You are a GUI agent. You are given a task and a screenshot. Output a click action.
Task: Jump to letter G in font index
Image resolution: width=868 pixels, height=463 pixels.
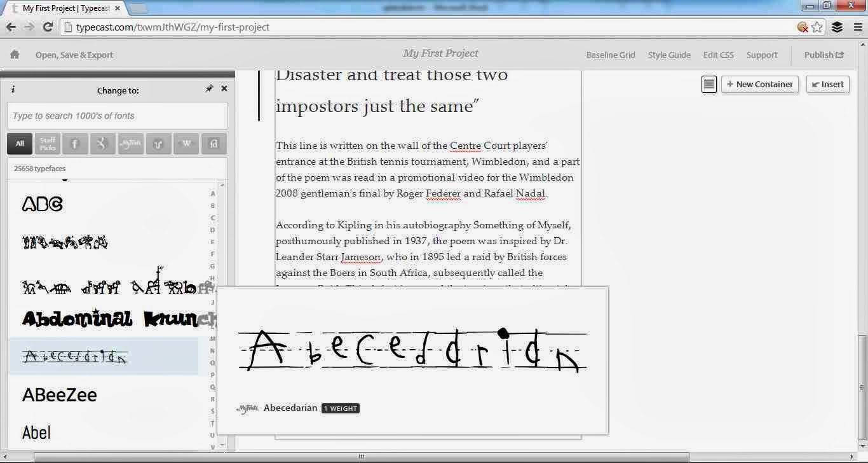tap(213, 266)
